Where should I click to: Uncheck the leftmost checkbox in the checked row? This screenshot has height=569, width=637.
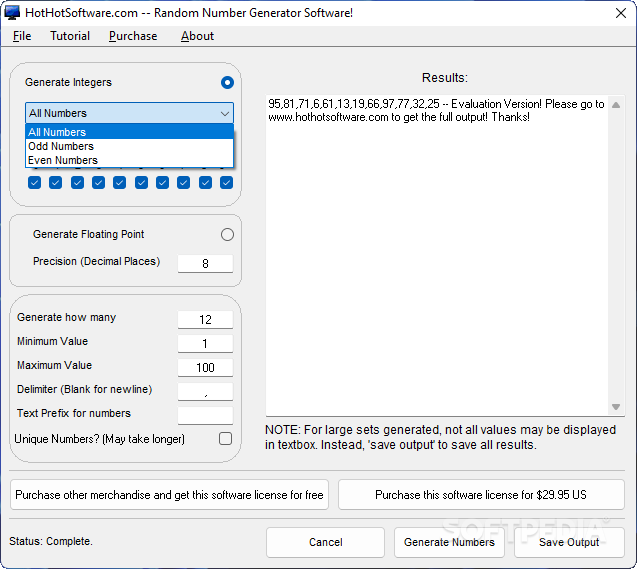35,183
